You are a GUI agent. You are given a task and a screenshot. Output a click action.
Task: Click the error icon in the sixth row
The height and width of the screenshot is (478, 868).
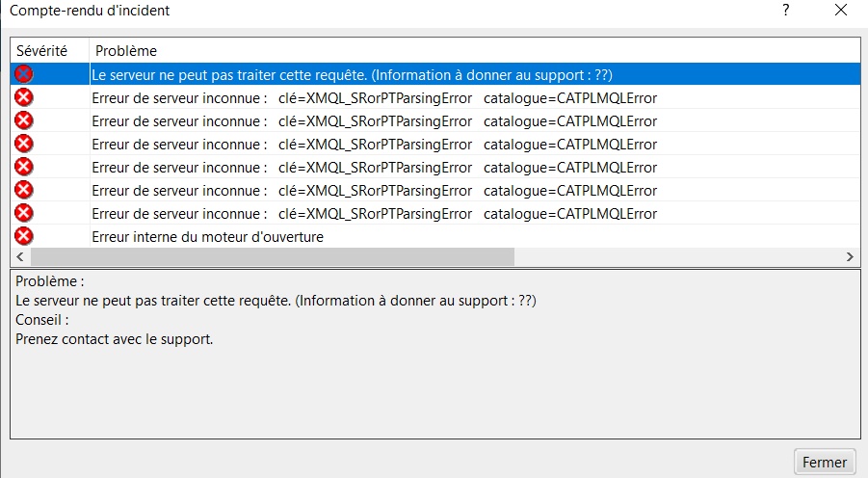coord(24,190)
